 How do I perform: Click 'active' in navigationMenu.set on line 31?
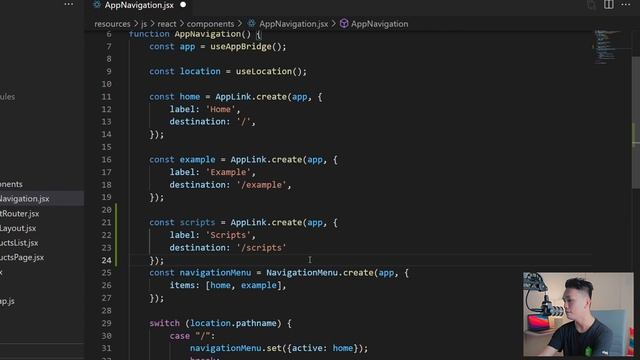[x=307, y=348]
